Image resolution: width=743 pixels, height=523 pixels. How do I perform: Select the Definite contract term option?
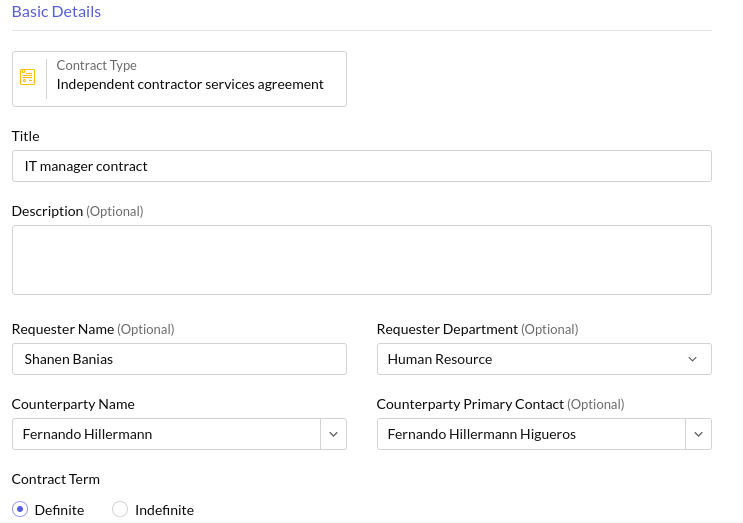(21, 509)
